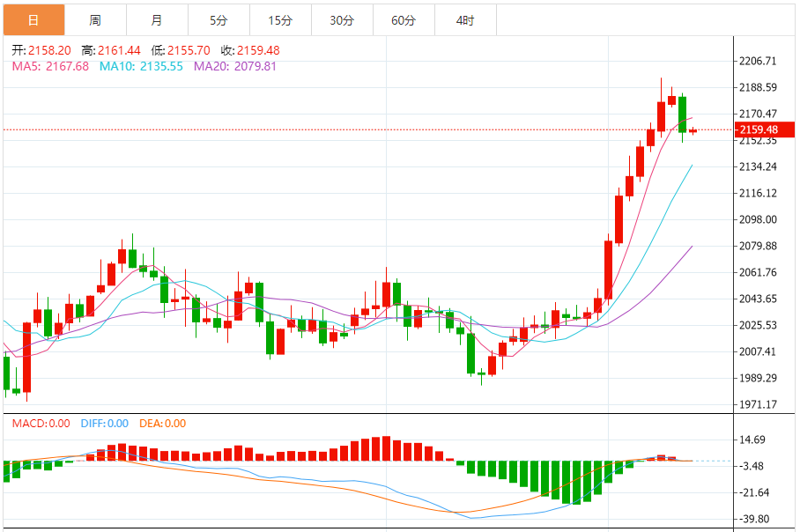Click the high price value 2161.44
The image size is (800, 532).
pyautogui.click(x=120, y=50)
